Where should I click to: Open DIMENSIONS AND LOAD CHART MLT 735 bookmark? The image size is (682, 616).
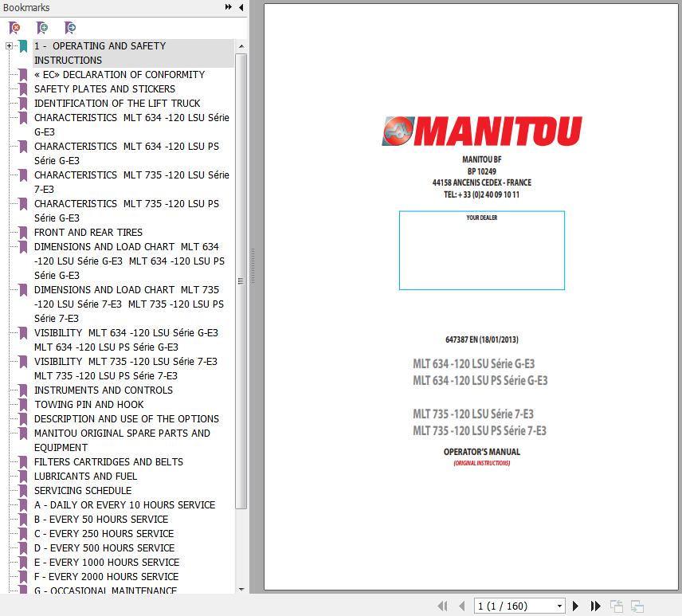pyautogui.click(x=129, y=304)
